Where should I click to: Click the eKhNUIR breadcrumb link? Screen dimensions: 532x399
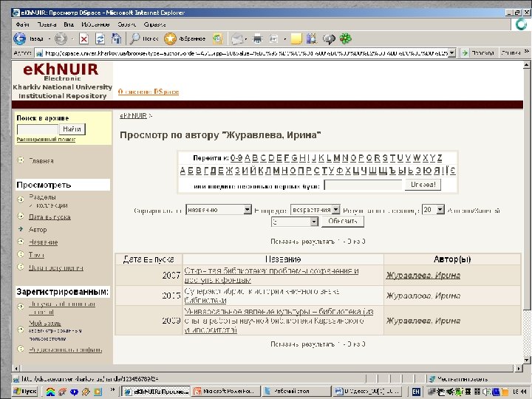[x=133, y=116]
